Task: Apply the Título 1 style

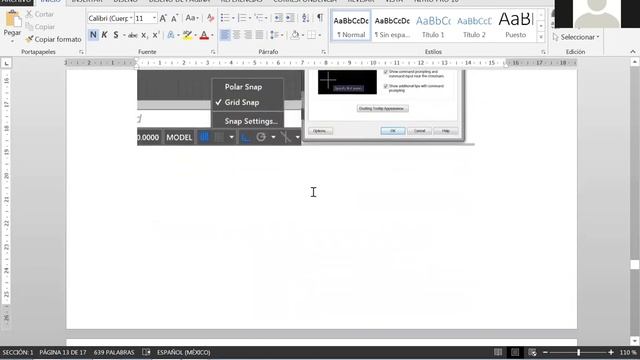Action: tap(433, 26)
